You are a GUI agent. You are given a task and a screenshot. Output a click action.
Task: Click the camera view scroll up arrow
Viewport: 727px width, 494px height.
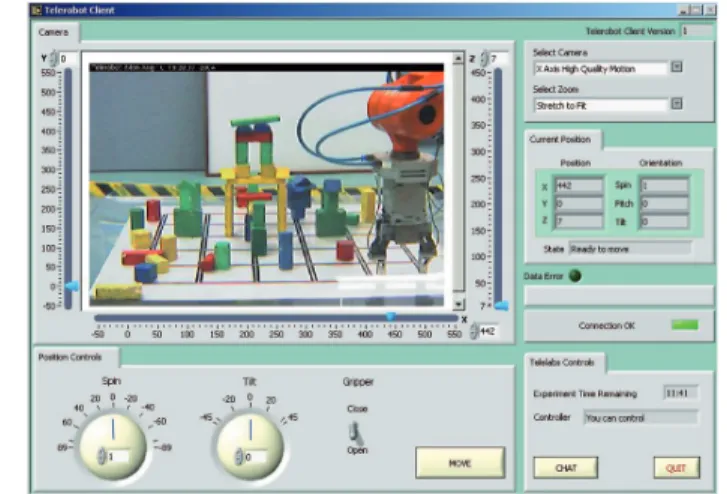[x=458, y=58]
